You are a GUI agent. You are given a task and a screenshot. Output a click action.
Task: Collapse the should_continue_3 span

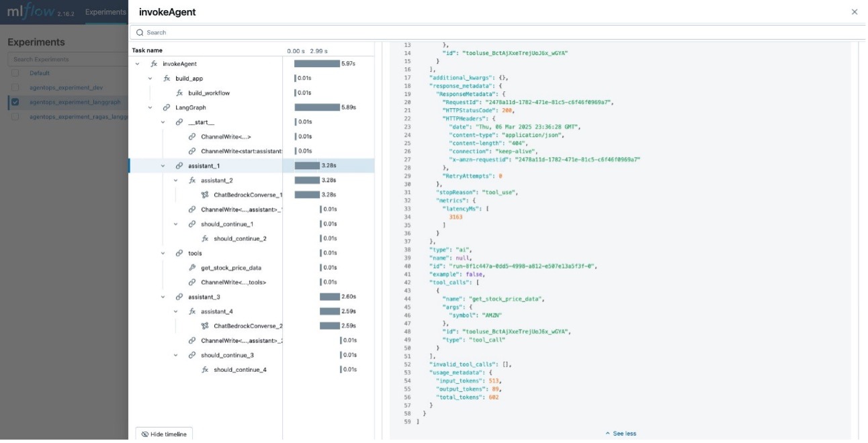[176, 355]
